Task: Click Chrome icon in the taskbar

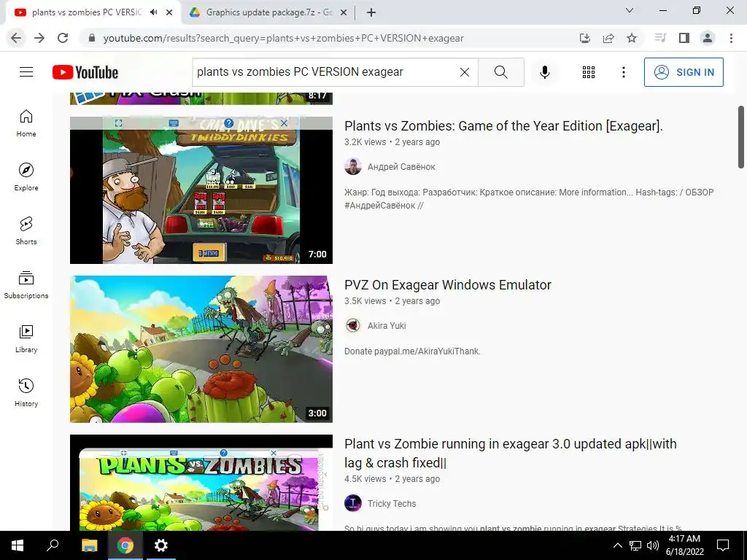Action: [125, 545]
